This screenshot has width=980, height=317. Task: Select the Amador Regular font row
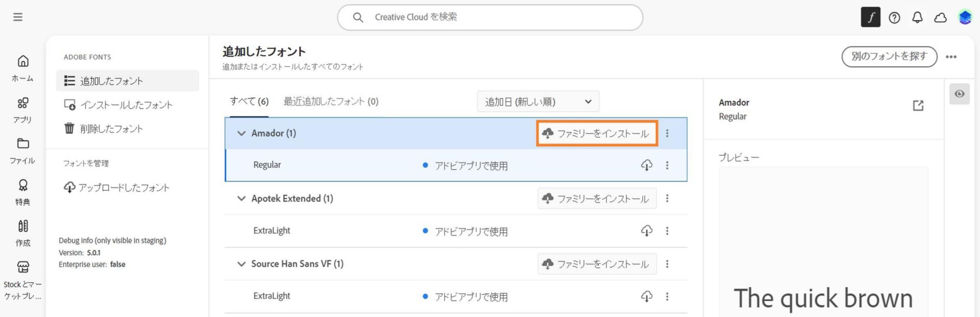[456, 165]
